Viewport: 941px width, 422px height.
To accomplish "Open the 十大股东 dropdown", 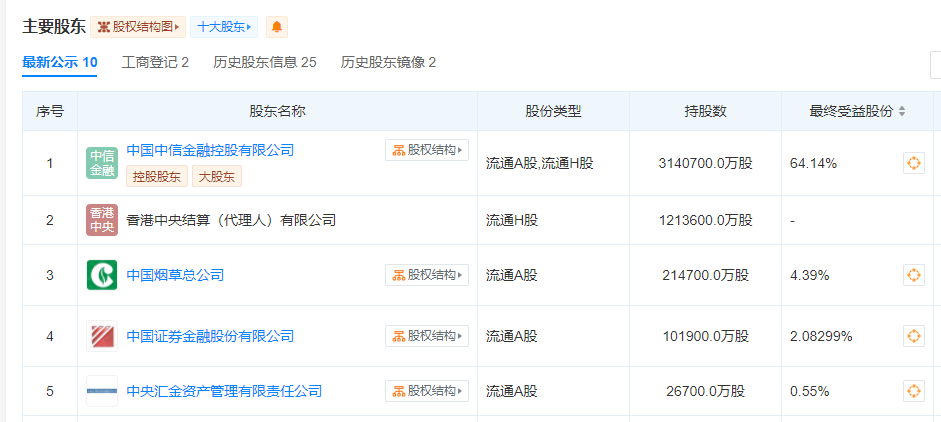I will coord(224,27).
